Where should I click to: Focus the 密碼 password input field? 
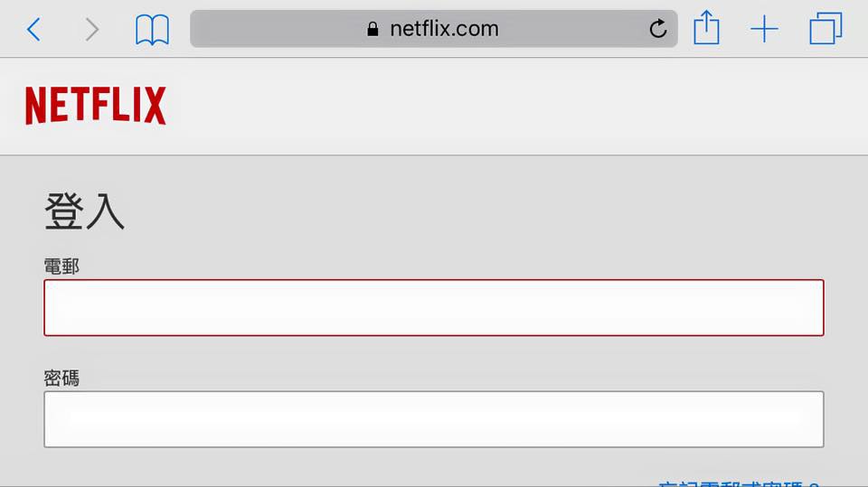[x=433, y=419]
